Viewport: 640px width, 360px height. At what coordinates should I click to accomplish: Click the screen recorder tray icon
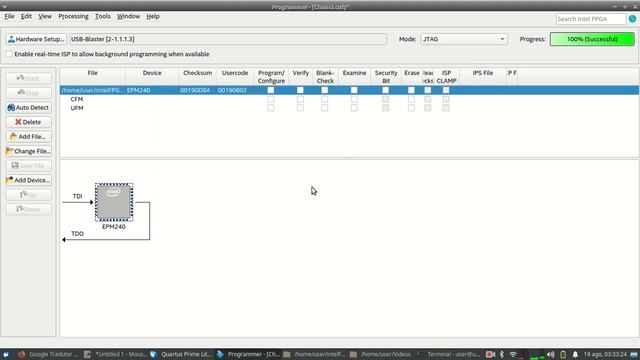[x=490, y=354]
